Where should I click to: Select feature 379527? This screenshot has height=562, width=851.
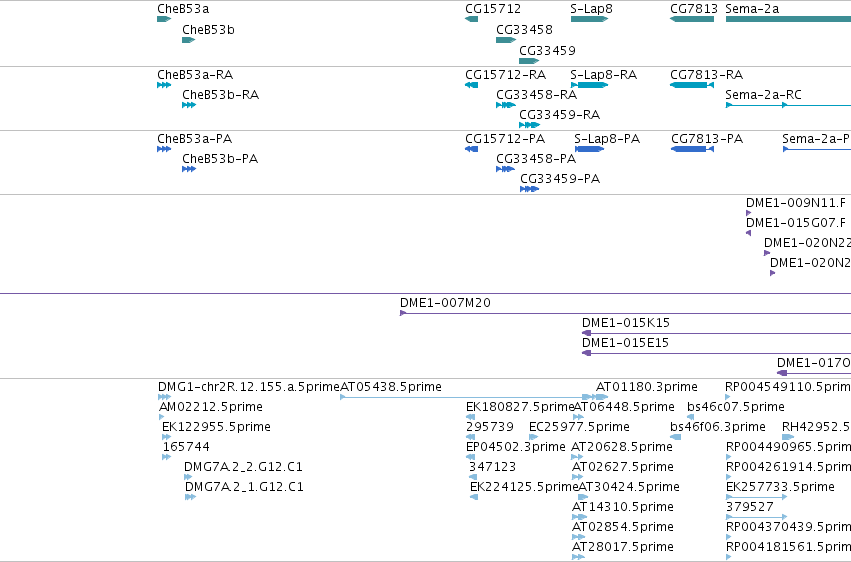click(x=750, y=507)
